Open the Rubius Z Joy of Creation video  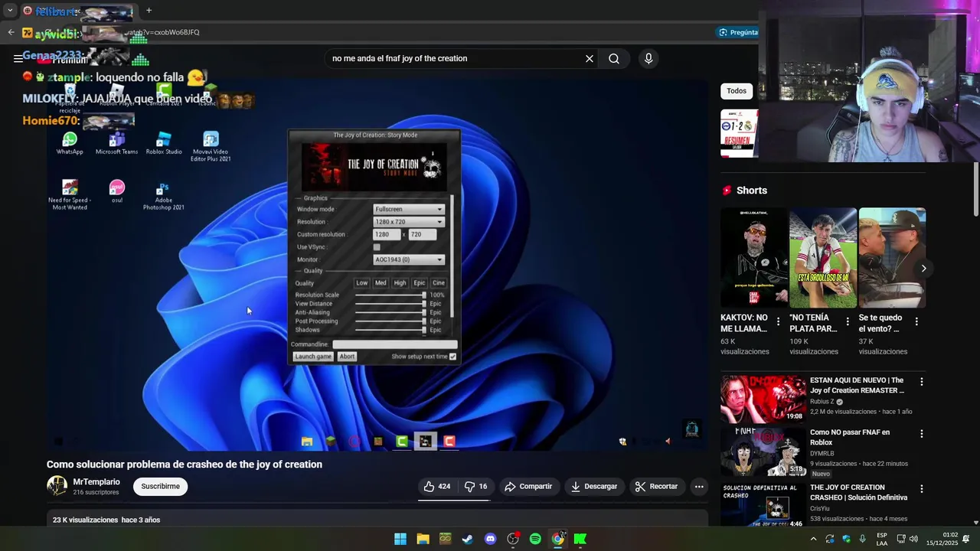(763, 399)
